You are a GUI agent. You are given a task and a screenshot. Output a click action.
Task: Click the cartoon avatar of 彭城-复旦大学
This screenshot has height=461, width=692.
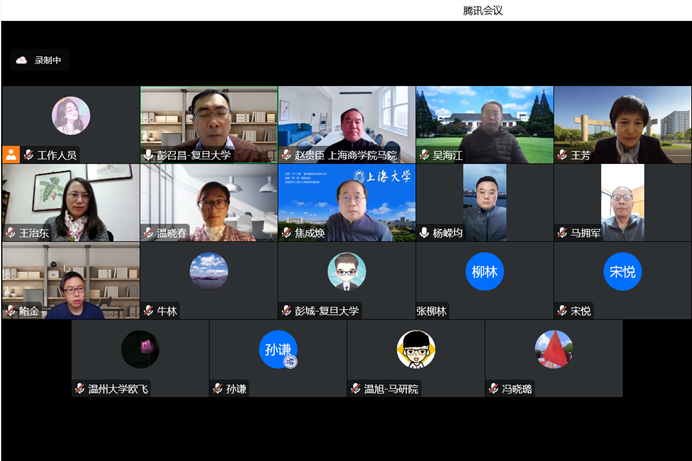tap(346, 271)
